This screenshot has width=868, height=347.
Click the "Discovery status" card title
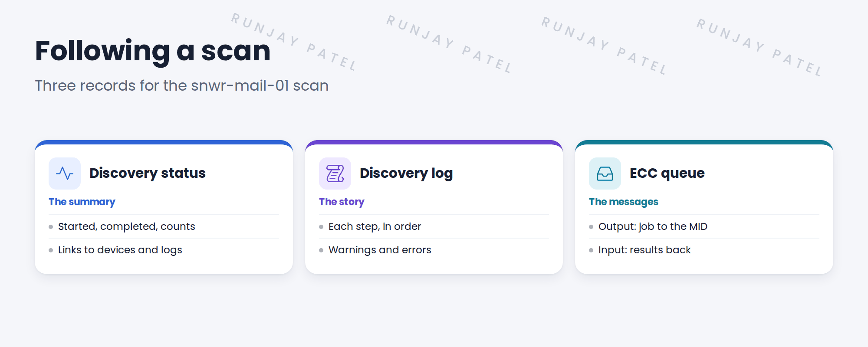coord(148,173)
